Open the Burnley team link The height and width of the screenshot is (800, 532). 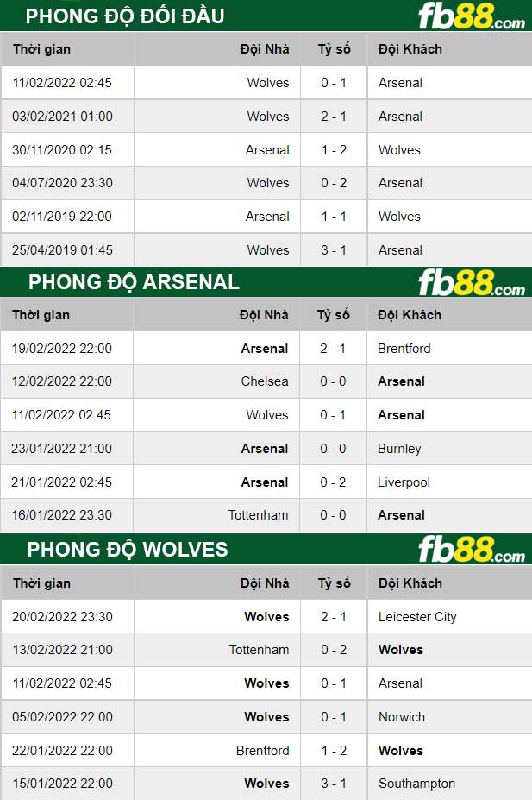[399, 449]
